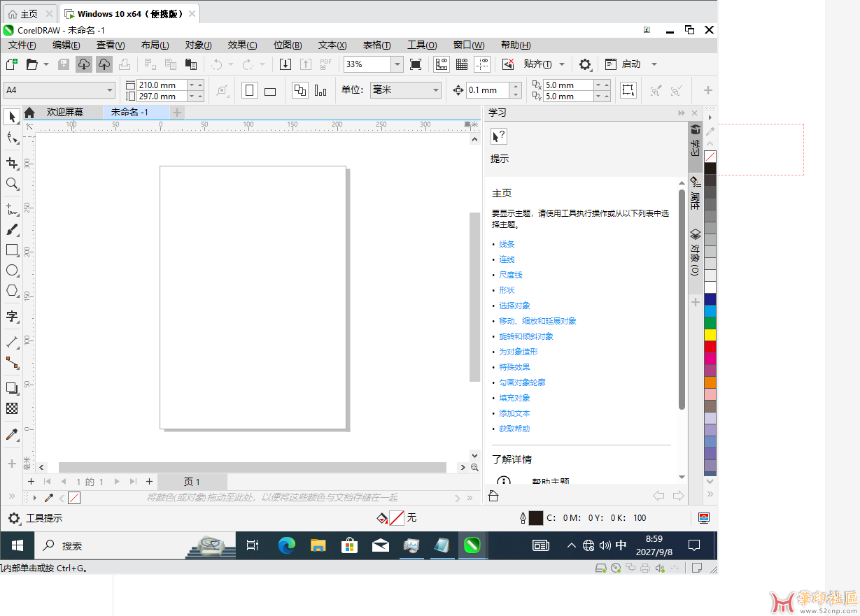Open Options via the gear toolbar icon
This screenshot has height=616, width=860.
585,64
